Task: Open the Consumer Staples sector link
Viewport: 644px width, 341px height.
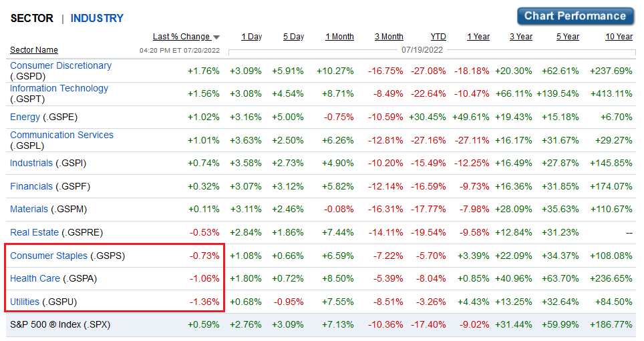Action: click(49, 256)
